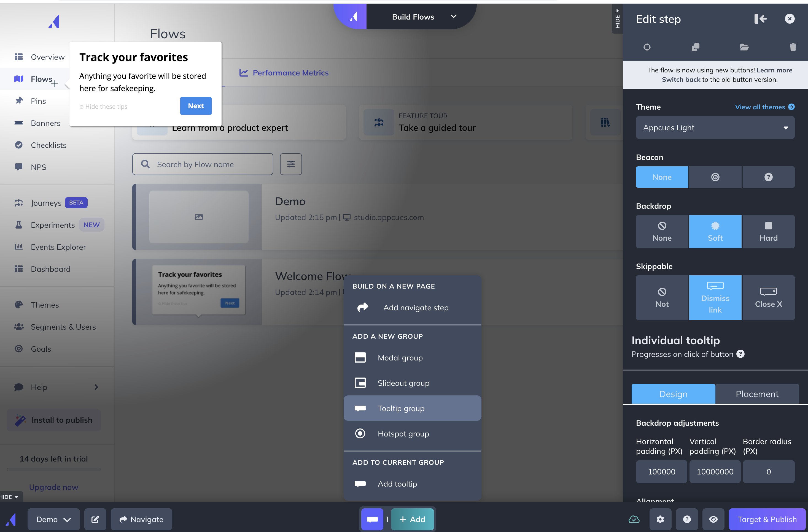Dock the Edit step panel to the left

tap(761, 19)
